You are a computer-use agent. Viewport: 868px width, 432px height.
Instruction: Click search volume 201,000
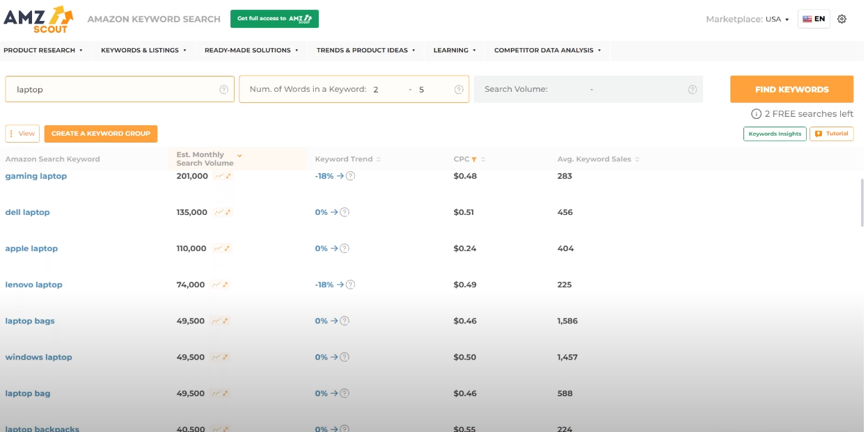tap(192, 176)
